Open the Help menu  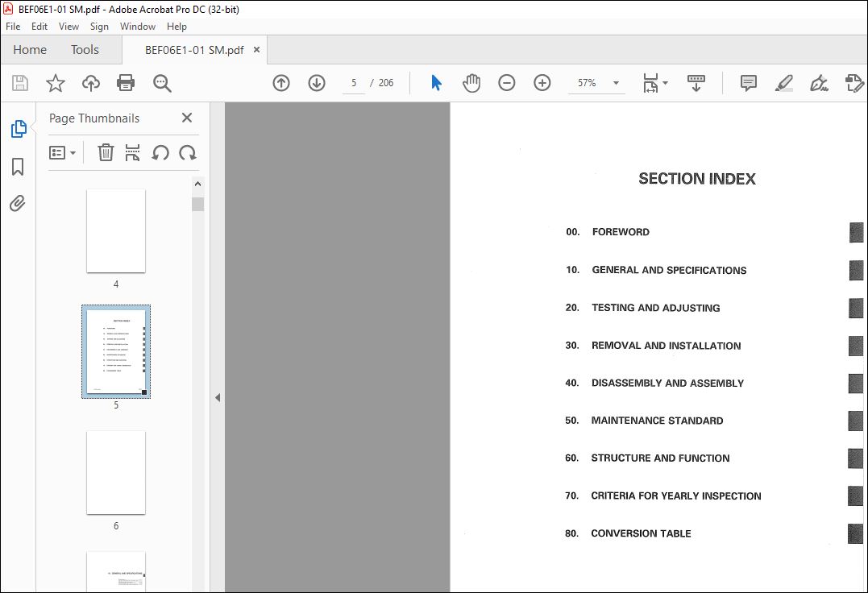pos(177,27)
